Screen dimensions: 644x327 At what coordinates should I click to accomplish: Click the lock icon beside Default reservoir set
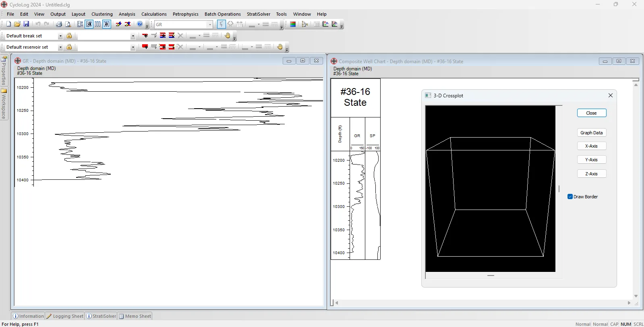point(69,47)
